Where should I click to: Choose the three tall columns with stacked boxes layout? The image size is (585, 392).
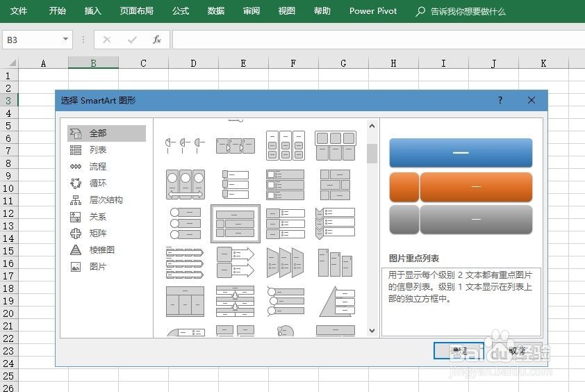[x=286, y=145]
